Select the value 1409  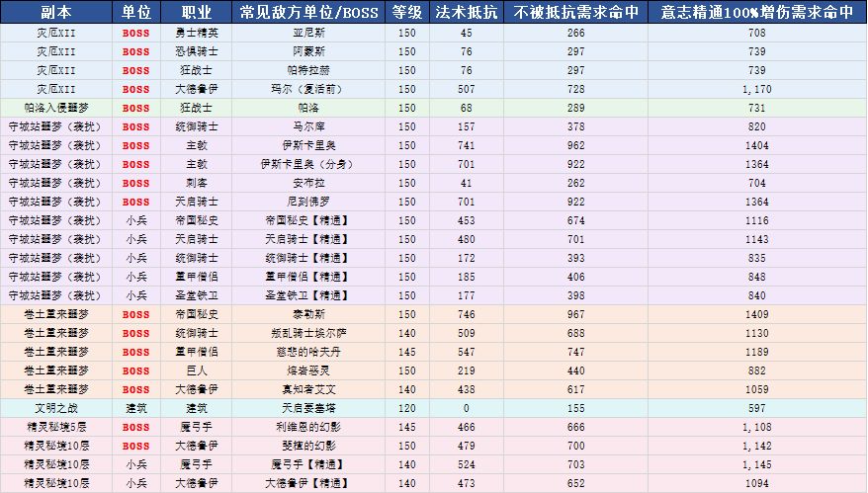(756, 315)
